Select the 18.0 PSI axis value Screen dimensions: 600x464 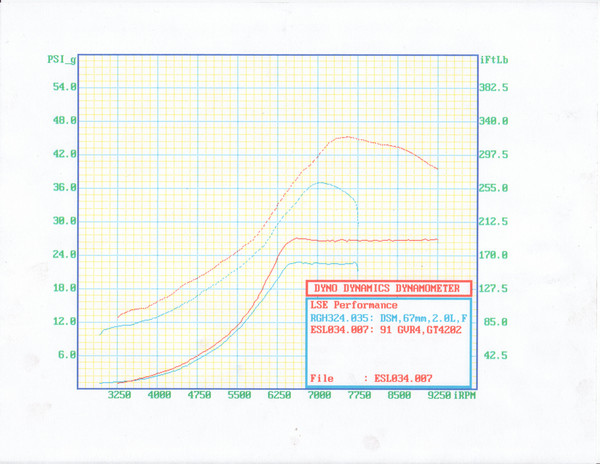coord(65,288)
